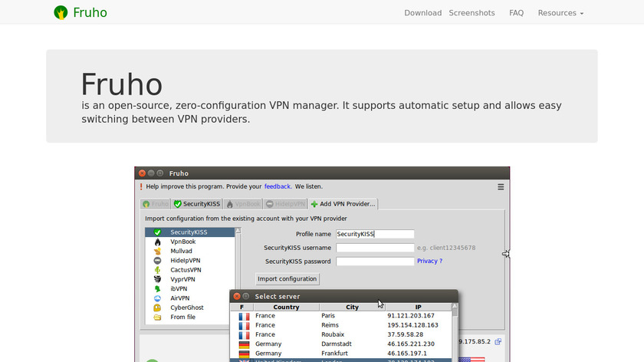Viewport: 644px width, 362px height.
Task: Sort server list by City column
Action: [x=352, y=307]
